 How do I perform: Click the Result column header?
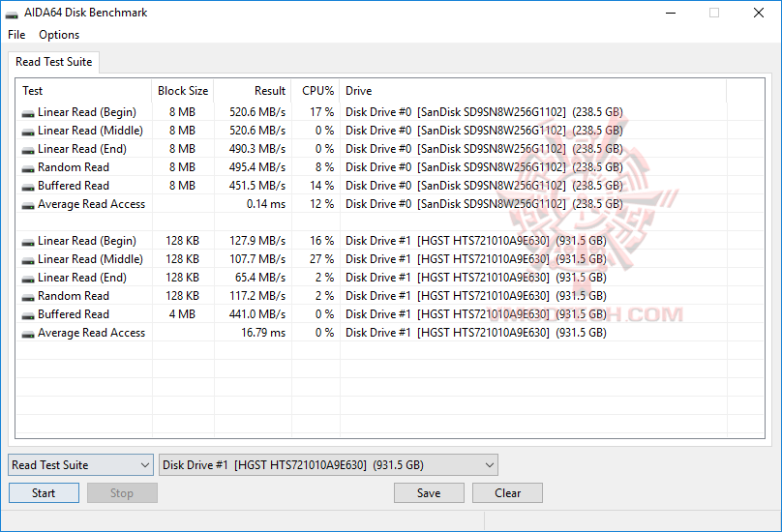253,91
